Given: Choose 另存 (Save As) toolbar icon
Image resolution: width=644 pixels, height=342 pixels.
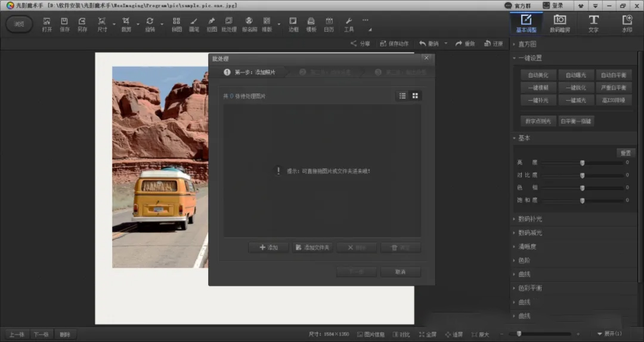Looking at the screenshot, I should [x=82, y=24].
